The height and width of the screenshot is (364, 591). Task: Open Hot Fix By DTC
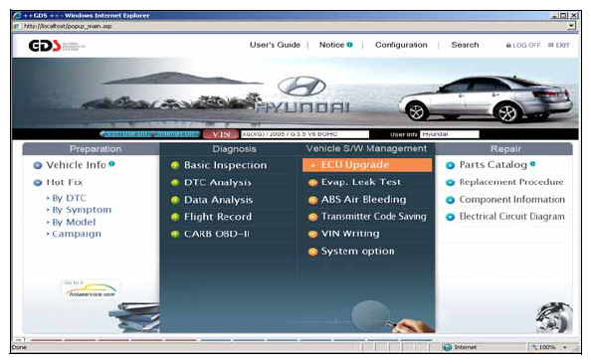coord(69,198)
